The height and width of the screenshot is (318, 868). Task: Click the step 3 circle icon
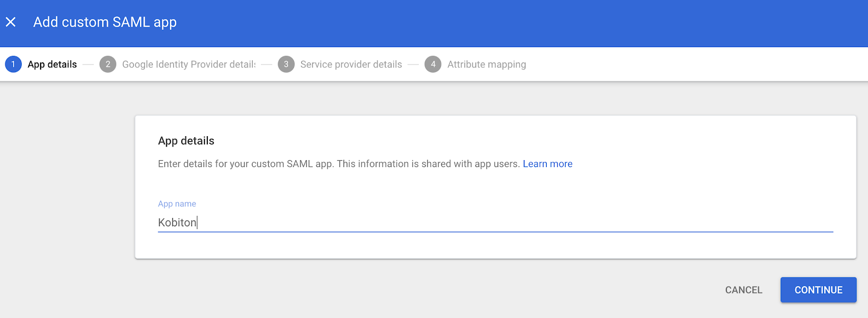click(x=286, y=64)
